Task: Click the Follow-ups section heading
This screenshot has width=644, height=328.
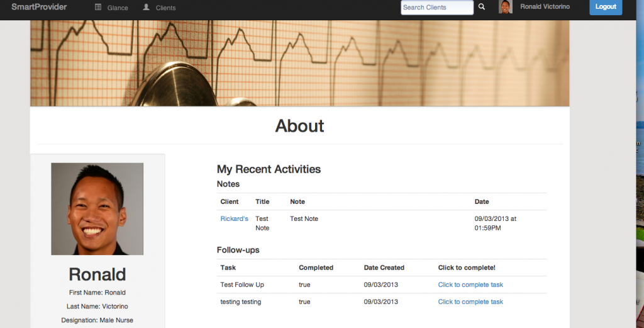Action: pos(238,250)
